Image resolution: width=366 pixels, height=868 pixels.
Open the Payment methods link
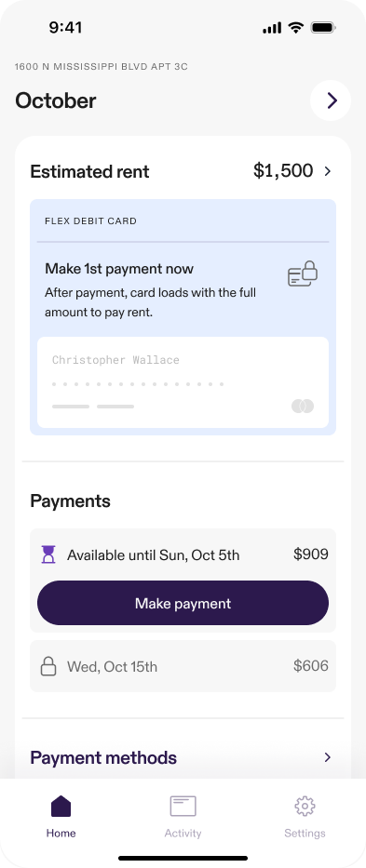[103, 757]
